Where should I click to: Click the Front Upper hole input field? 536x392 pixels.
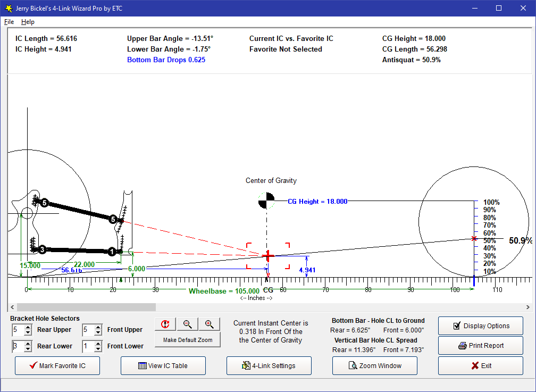[88, 330]
